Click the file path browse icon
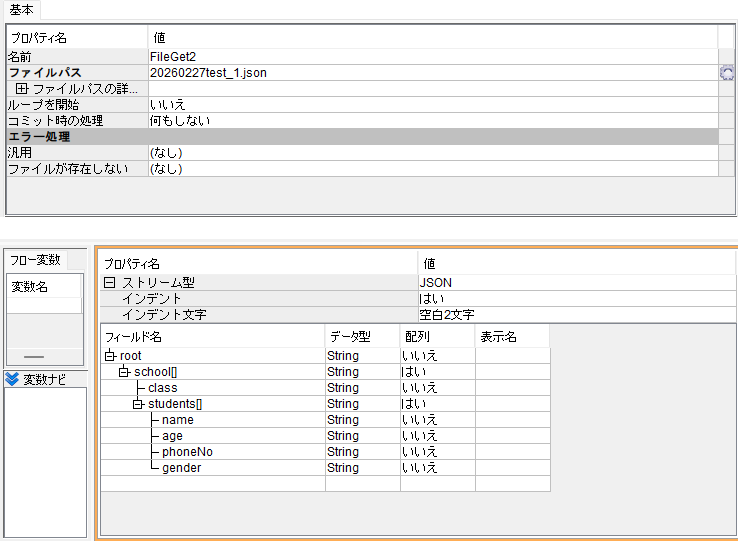The image size is (738, 544). pos(727,73)
